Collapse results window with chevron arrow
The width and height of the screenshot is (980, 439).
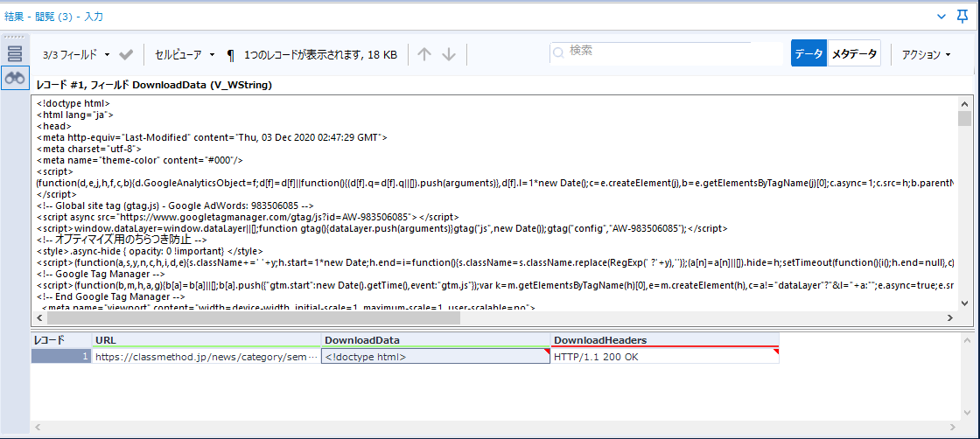941,17
